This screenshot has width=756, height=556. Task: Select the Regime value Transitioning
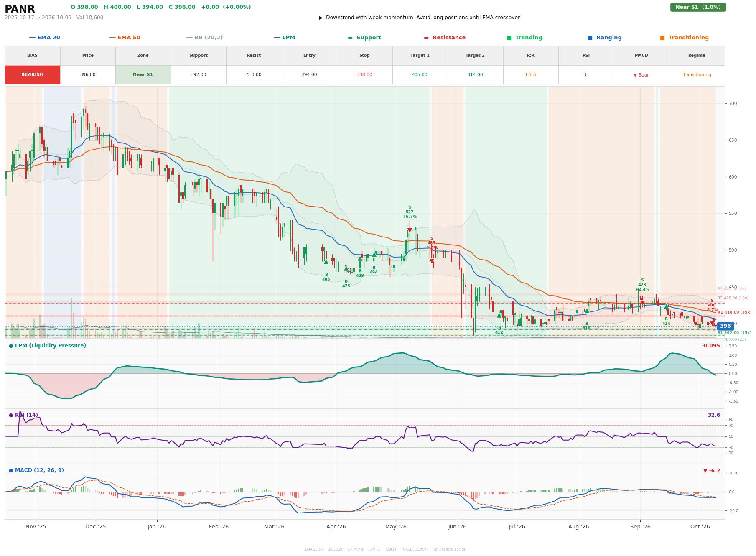[x=697, y=75]
